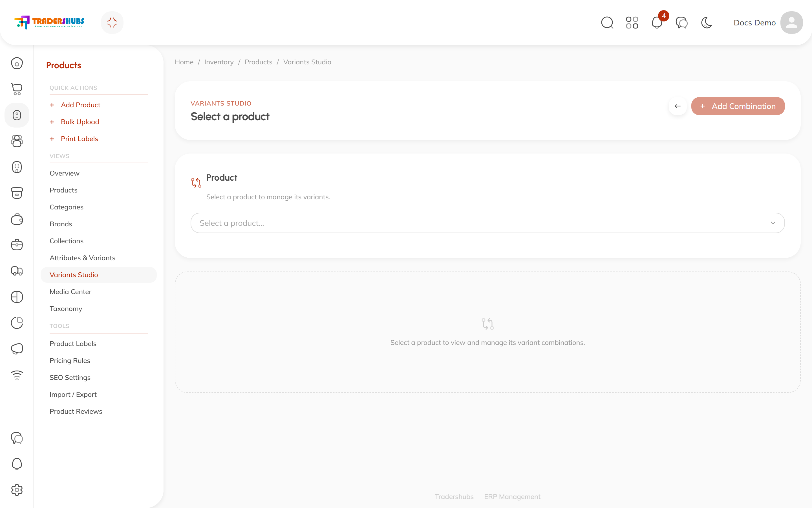Open the briefcase sidebar icon
Screen dimensions: 812x508
pos(17,245)
